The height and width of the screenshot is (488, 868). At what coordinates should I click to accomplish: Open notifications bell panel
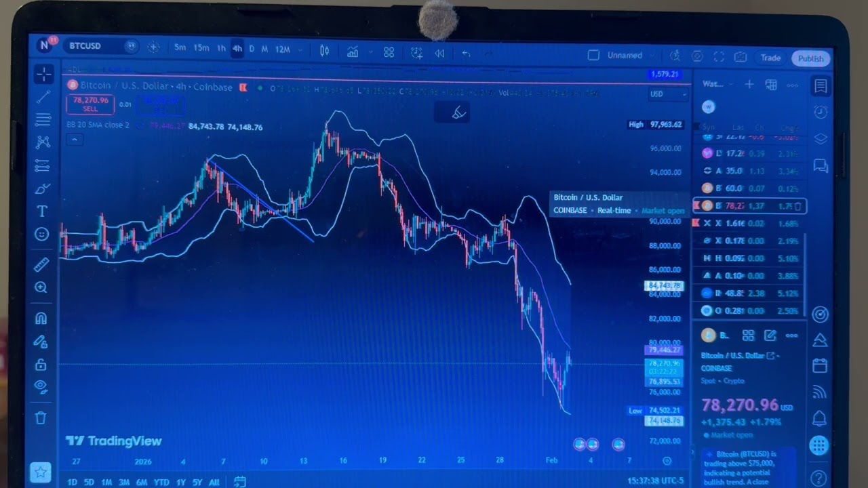820,418
